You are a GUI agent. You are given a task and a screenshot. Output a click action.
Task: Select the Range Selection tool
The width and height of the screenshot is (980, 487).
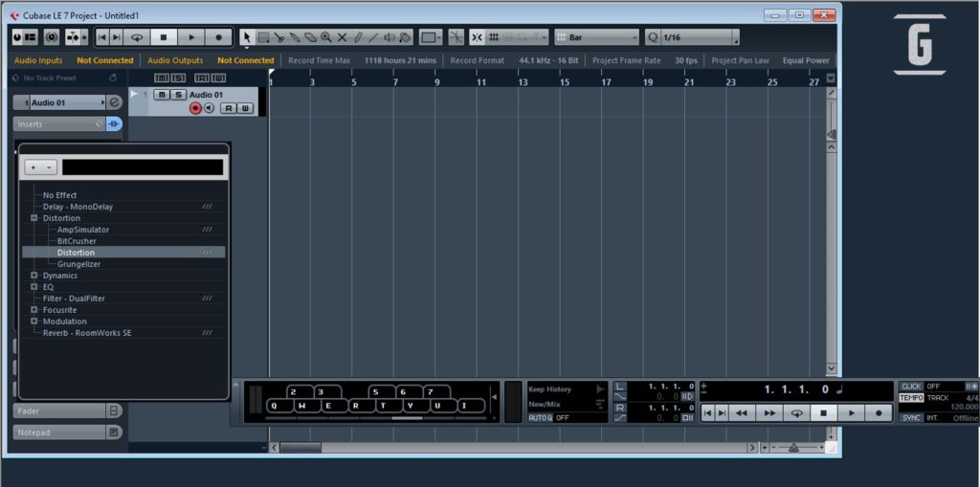tap(263, 37)
